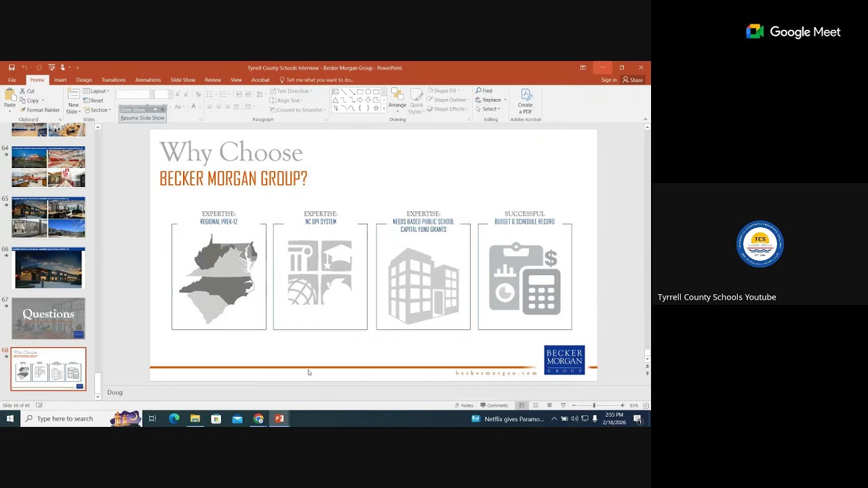Open the Replace dropdown arrow

pos(505,100)
